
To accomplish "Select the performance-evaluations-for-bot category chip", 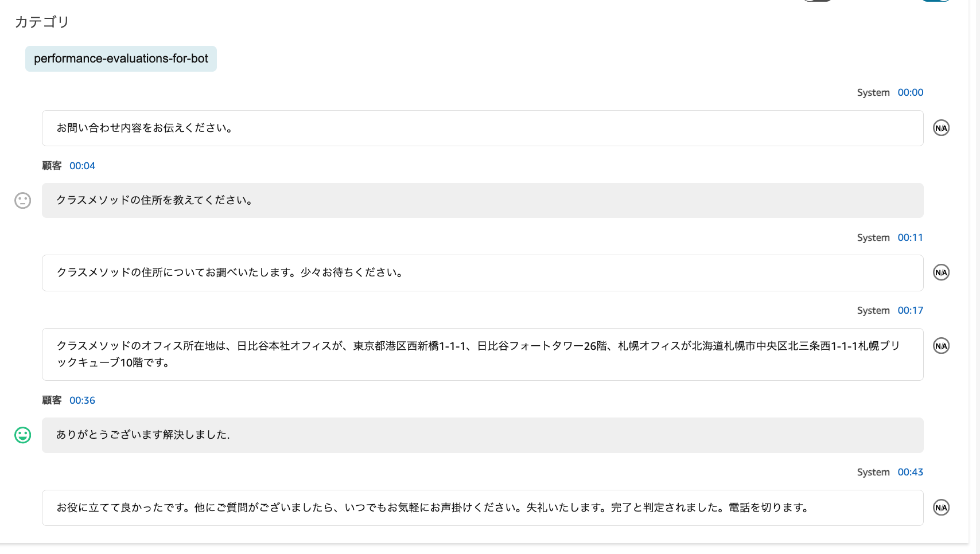I will coord(120,58).
